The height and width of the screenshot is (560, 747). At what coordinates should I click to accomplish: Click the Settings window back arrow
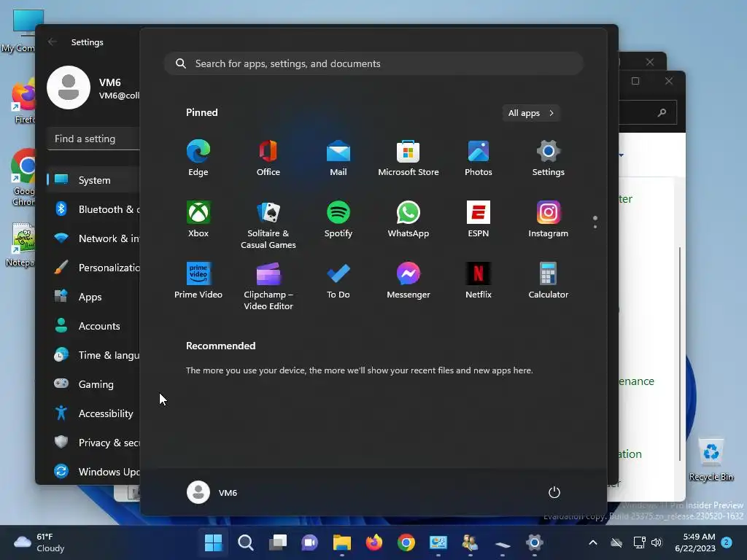pyautogui.click(x=53, y=42)
